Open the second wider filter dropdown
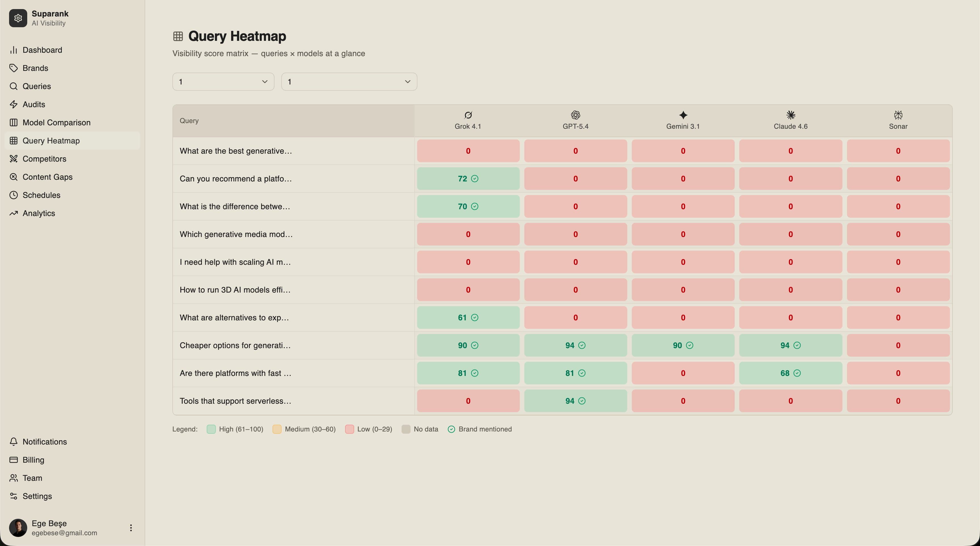The image size is (980, 546). click(349, 82)
